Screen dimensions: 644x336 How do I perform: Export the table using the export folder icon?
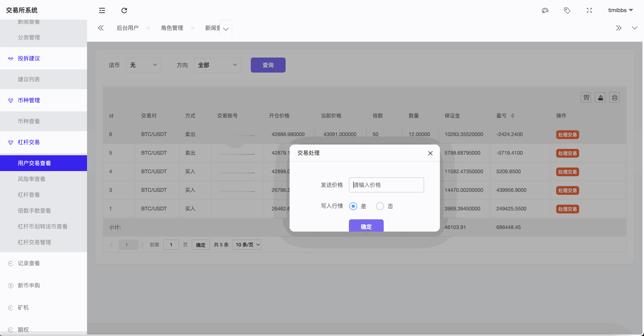tap(600, 97)
